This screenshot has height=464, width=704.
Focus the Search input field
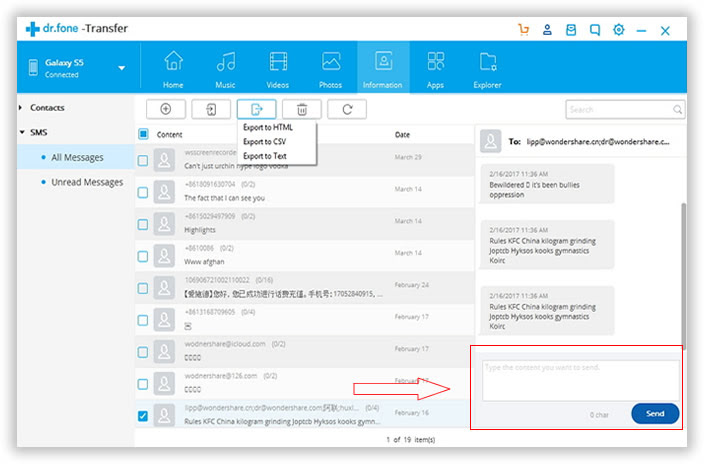coord(625,110)
